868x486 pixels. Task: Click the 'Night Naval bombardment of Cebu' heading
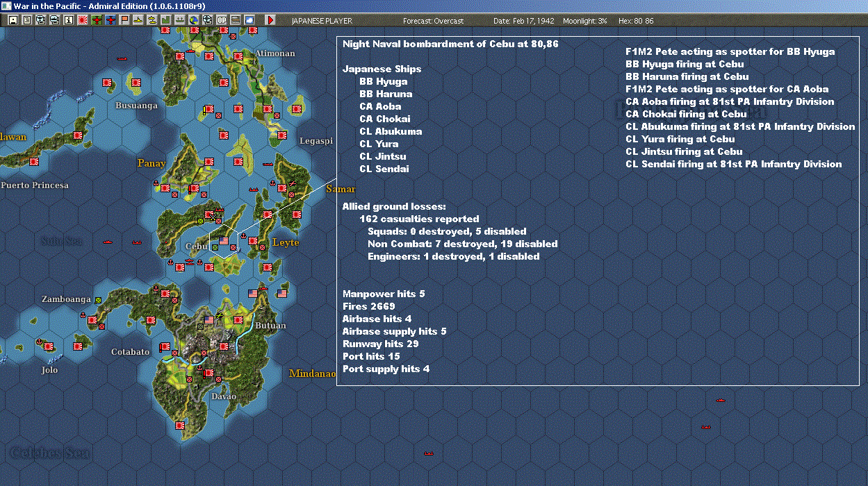[x=450, y=44]
